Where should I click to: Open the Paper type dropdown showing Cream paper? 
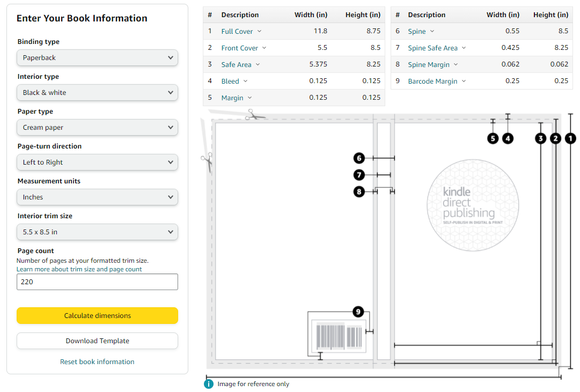point(97,127)
